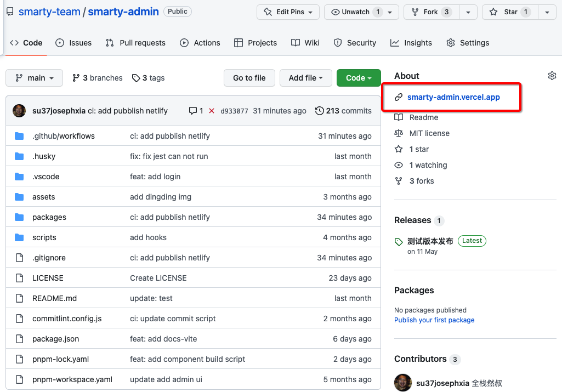
Task: Open the Pull requests tab
Action: pos(135,43)
